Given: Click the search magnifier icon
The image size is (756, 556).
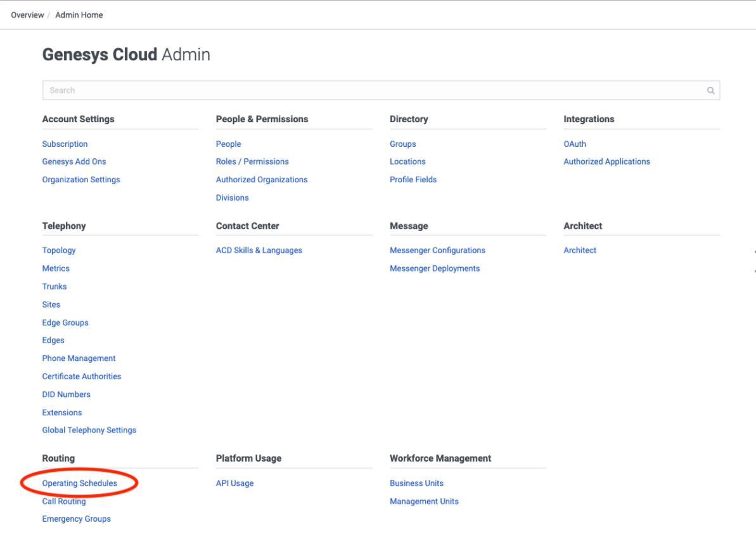Looking at the screenshot, I should point(710,91).
